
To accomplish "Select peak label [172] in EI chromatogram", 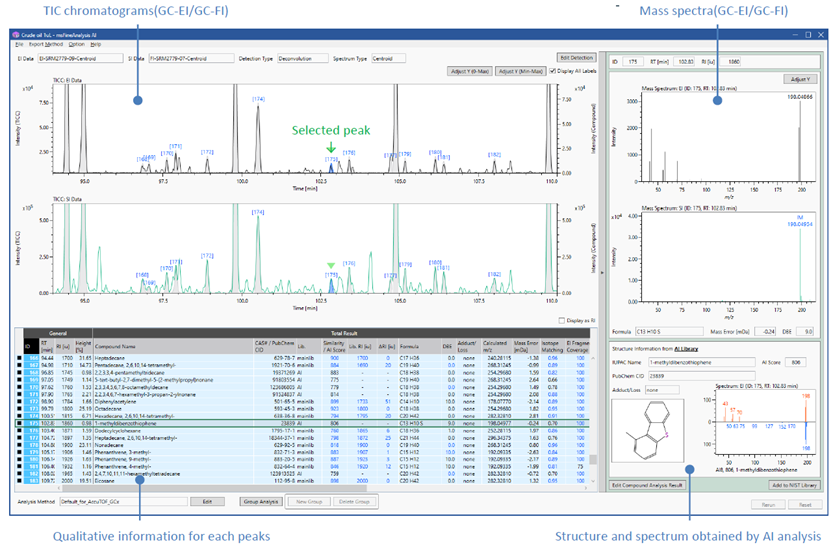I will coord(207,152).
